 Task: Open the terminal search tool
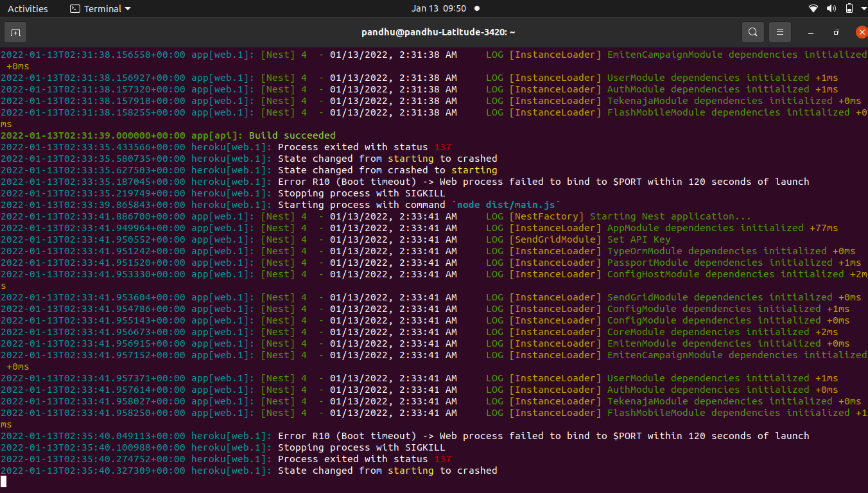[x=752, y=32]
